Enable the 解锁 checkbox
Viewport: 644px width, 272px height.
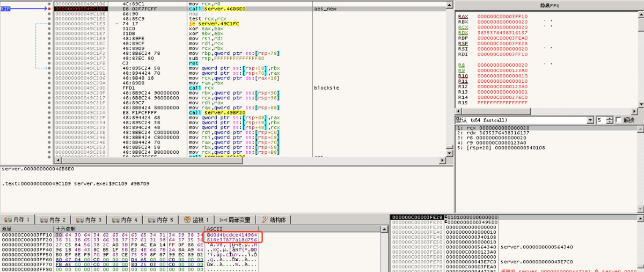pyautogui.click(x=619, y=120)
